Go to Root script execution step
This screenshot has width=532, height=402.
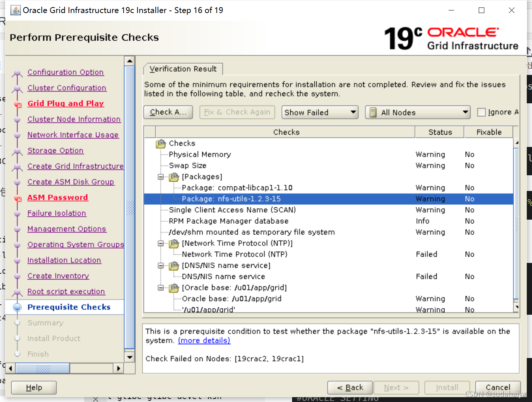click(x=66, y=292)
